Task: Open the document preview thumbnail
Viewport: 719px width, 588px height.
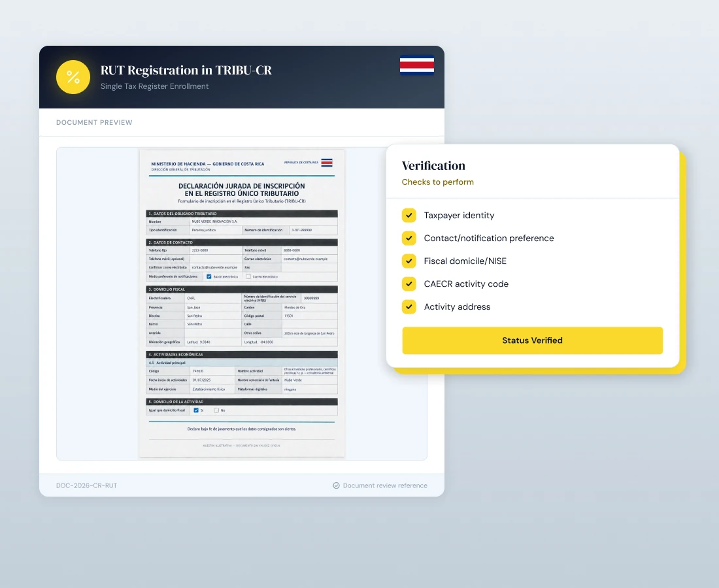Action: click(x=242, y=303)
